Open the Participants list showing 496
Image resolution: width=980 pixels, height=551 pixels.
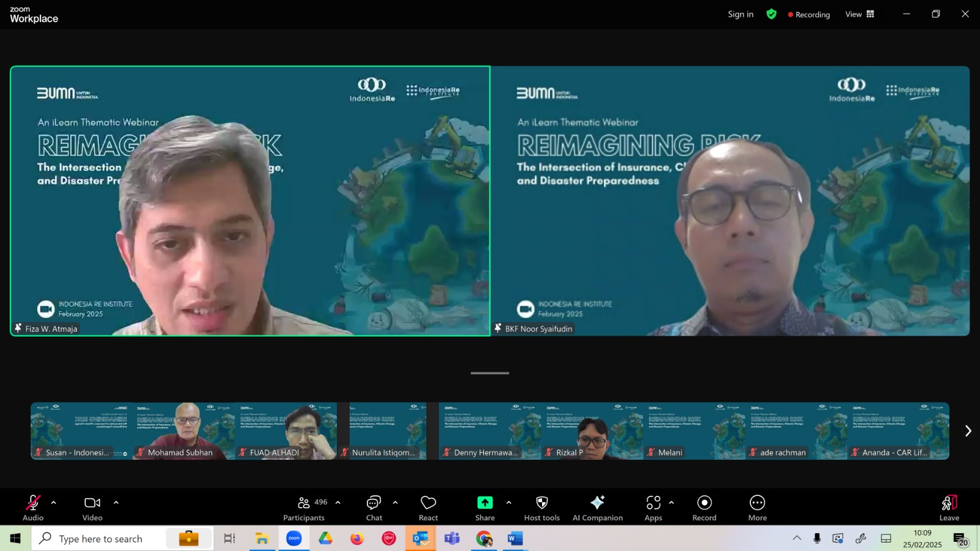pos(305,508)
